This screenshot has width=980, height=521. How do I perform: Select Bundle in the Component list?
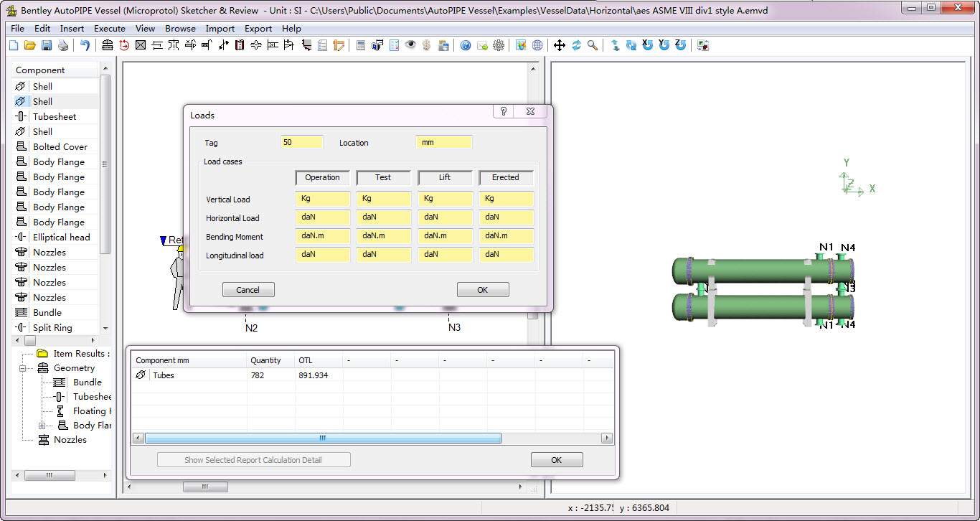tap(55, 312)
